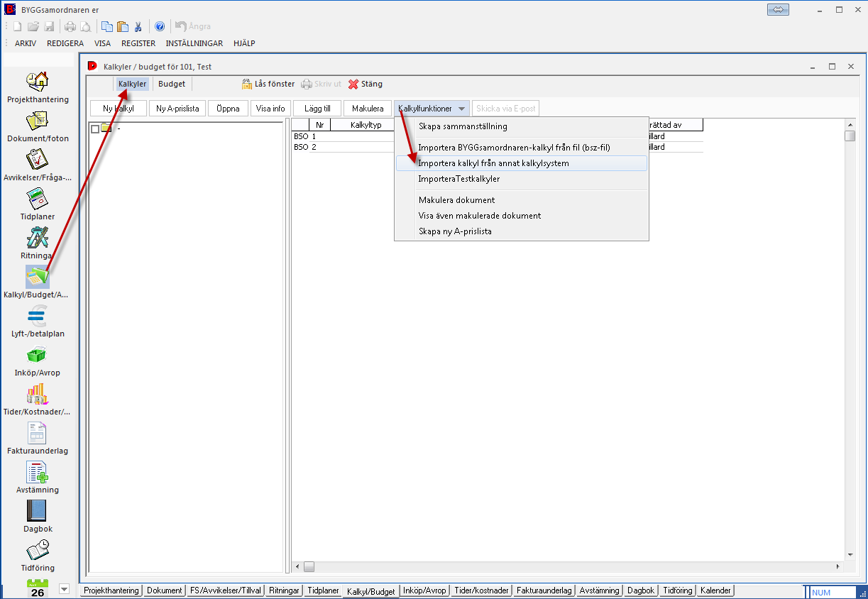Viewport: 868px width, 599px height.
Task: Click the horizontal scrollbar right arrow
Action: (x=838, y=566)
